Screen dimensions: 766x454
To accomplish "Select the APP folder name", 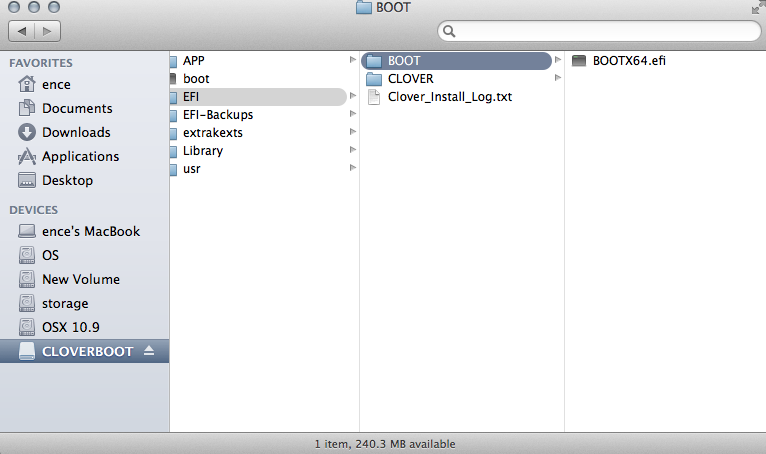I will coord(193,61).
